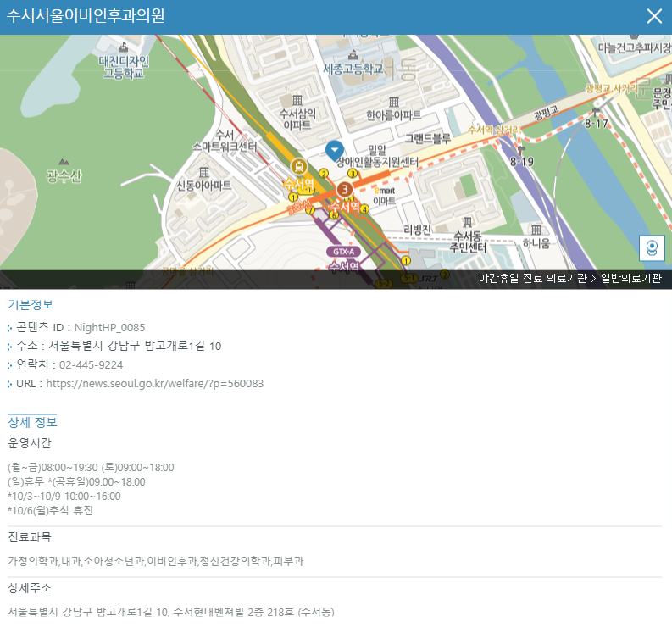Image resolution: width=672 pixels, height=633 pixels.
Task: Click the 밀알 장애인활동지원센터 label
Action: tap(377, 156)
